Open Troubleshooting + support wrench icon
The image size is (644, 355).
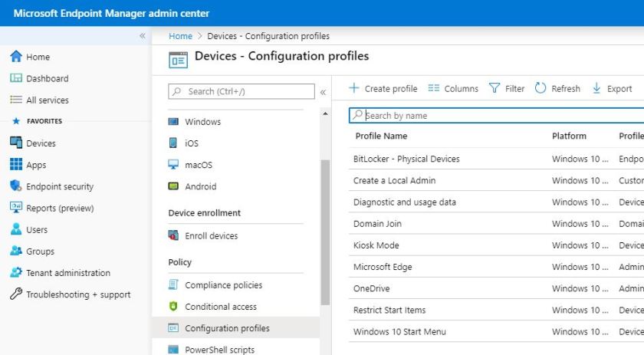pyautogui.click(x=15, y=294)
